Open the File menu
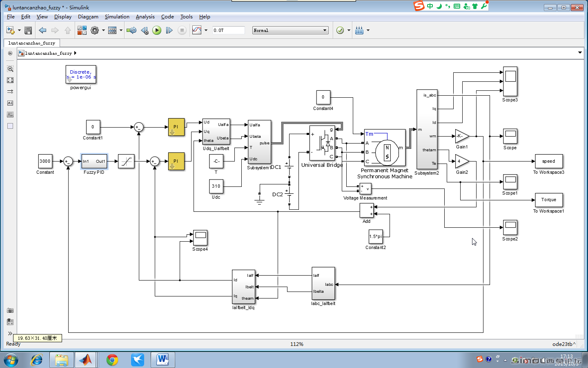588x368 pixels. [11, 17]
